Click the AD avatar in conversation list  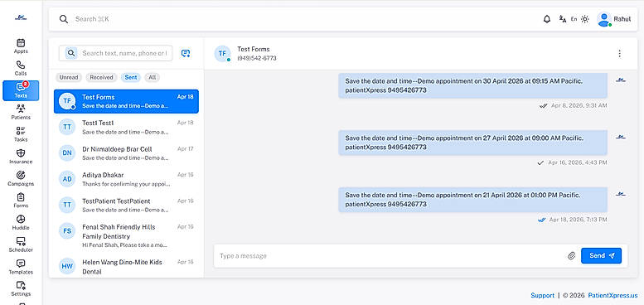coord(67,179)
